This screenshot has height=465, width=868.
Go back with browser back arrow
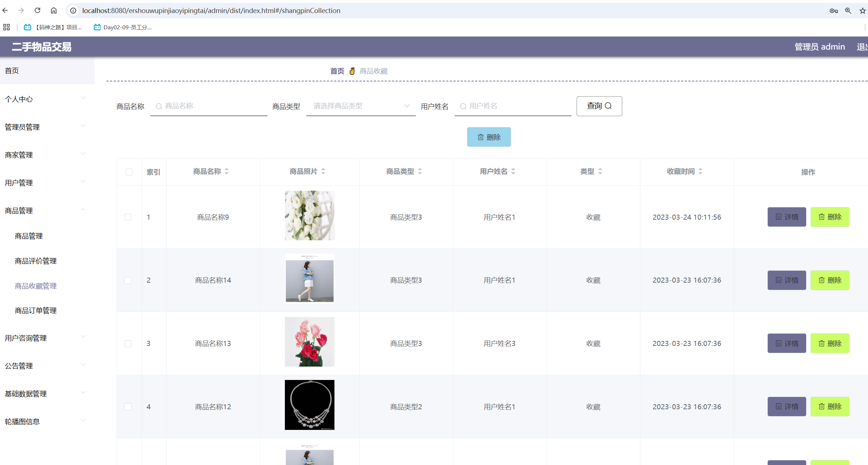pyautogui.click(x=5, y=10)
